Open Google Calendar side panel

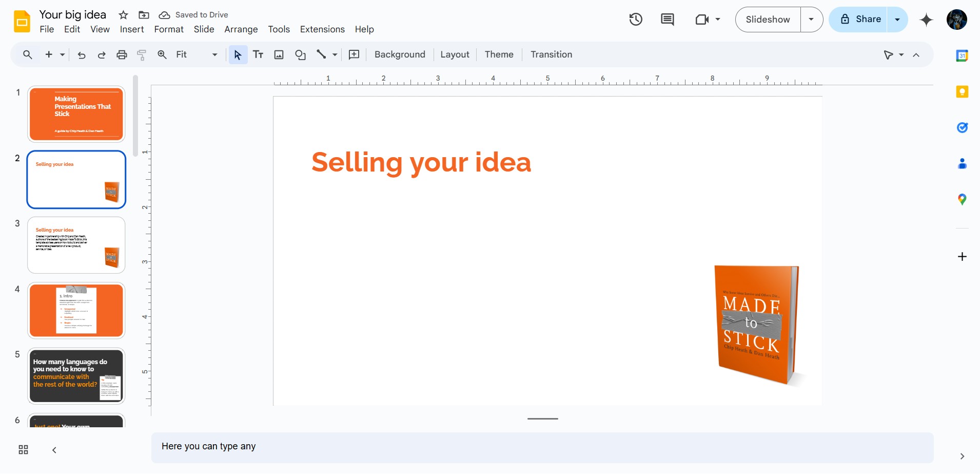coord(962,55)
